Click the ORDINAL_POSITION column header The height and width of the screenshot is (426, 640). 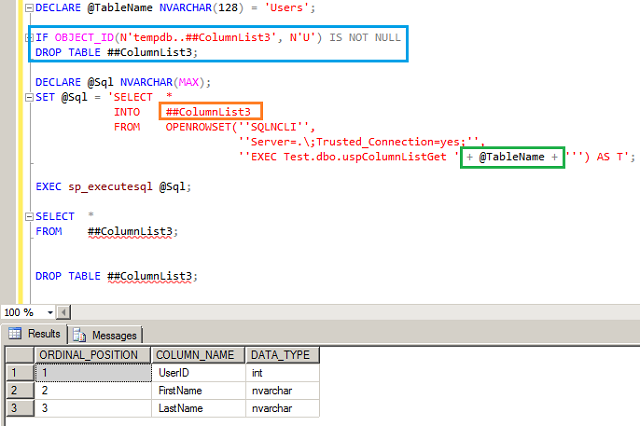[x=91, y=355]
